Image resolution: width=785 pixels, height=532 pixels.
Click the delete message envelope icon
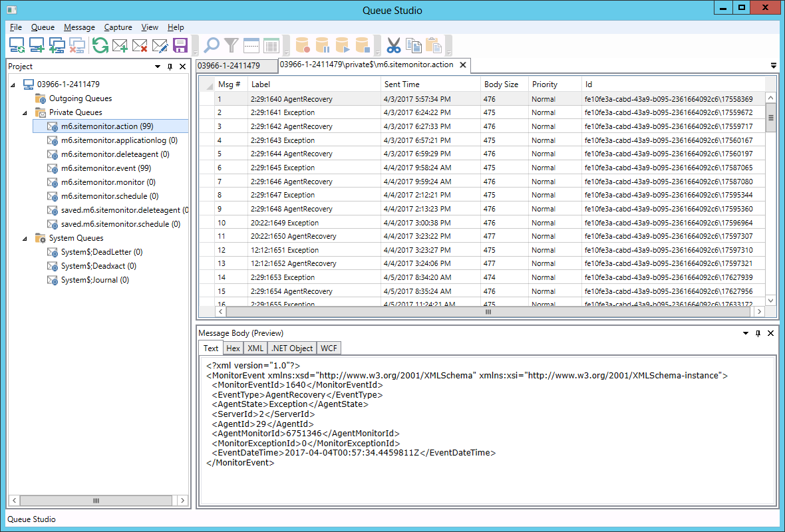[x=140, y=45]
